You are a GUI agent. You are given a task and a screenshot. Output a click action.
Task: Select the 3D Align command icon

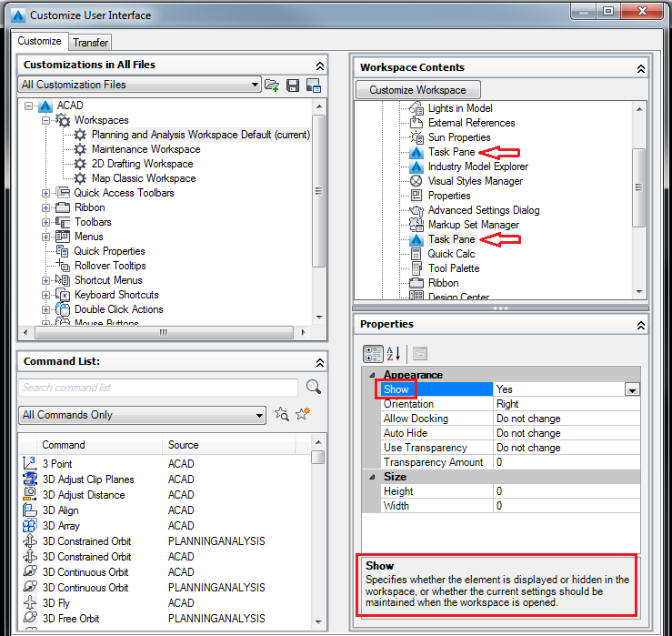click(30, 510)
